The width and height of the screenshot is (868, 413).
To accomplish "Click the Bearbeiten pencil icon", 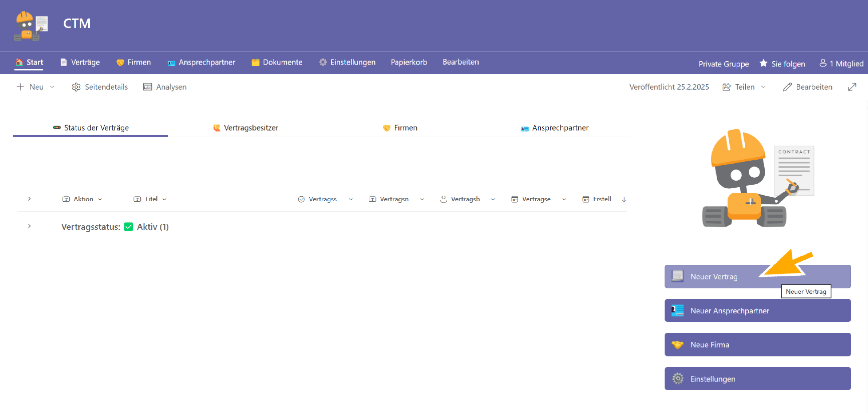I will pos(787,87).
